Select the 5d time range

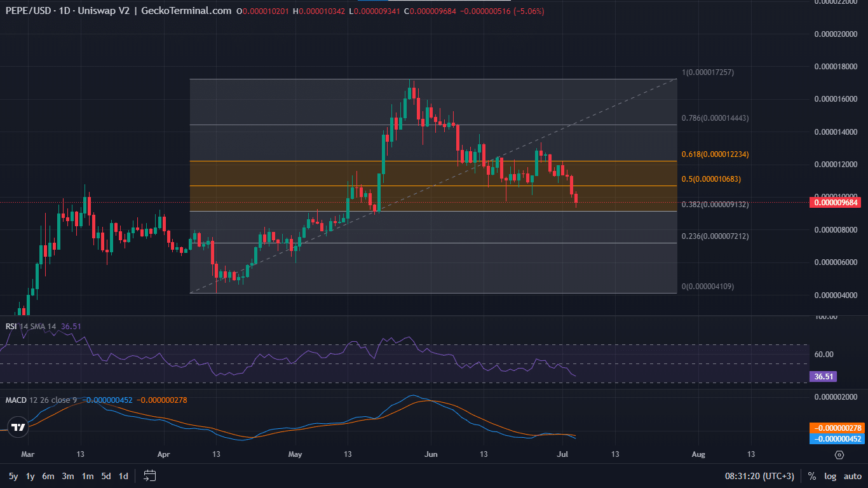(106, 476)
